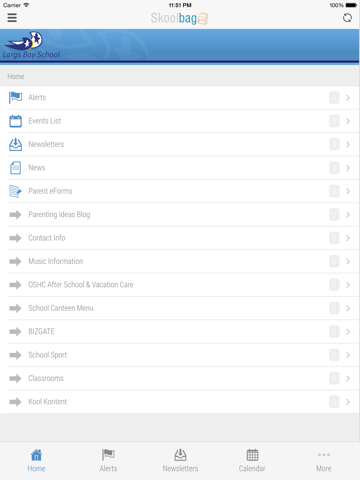Click the 11:51 PM clock
The height and width of the screenshot is (480, 360).
pos(180,5)
